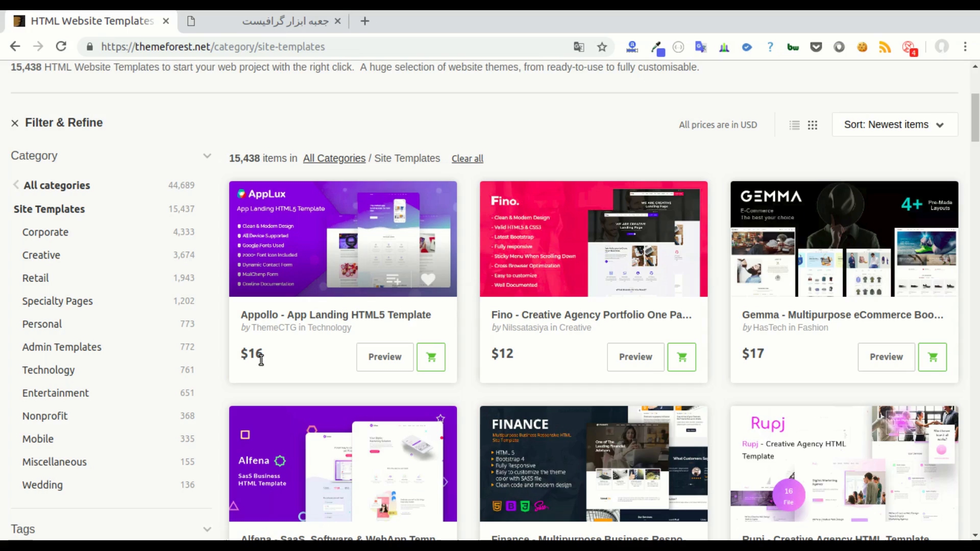Open the RSS feed extension icon
The image size is (980, 551).
click(x=885, y=47)
